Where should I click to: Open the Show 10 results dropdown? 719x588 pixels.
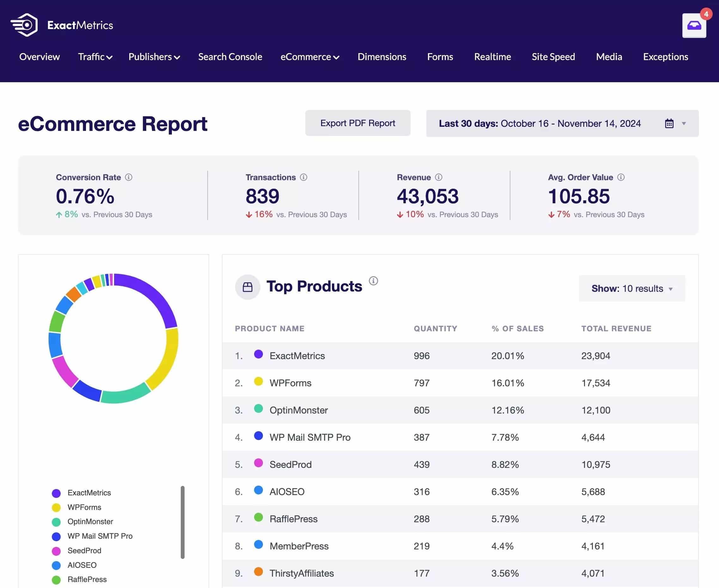pyautogui.click(x=632, y=289)
